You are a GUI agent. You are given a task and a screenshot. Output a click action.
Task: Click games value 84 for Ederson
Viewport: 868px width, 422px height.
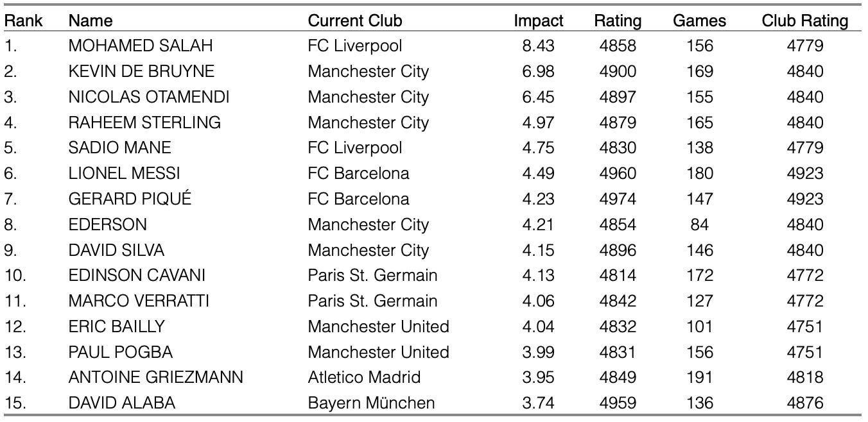pyautogui.click(x=700, y=224)
